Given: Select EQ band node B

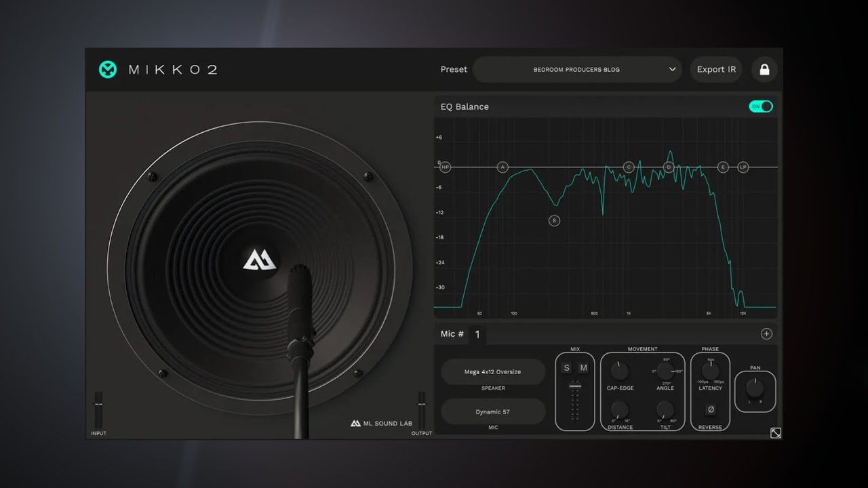Looking at the screenshot, I should [554, 220].
